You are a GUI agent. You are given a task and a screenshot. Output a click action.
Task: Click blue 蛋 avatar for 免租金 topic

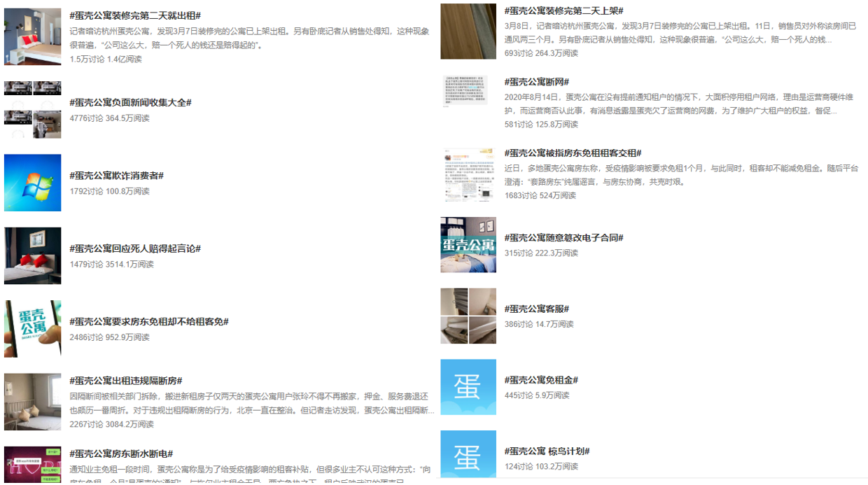[x=468, y=387]
